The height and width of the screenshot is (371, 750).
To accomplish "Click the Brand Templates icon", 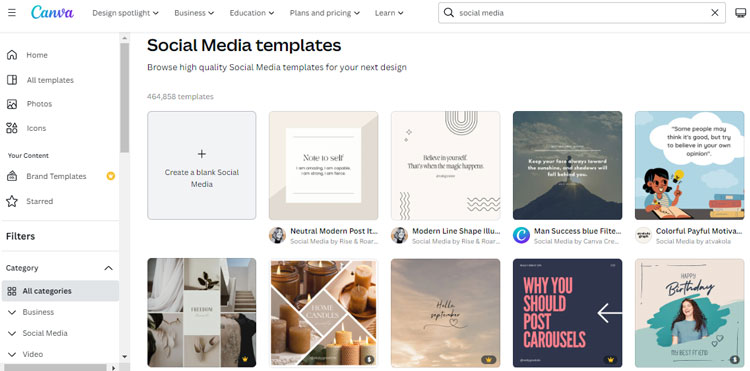I will [12, 176].
